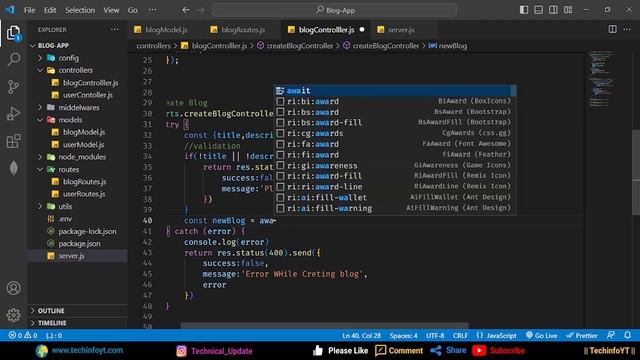This screenshot has height=360, width=640.
Task: Open Run and Debug view icon
Action: (13, 114)
